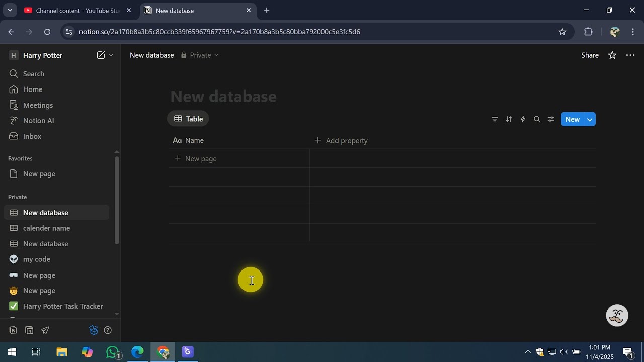
Task: Open database view settings sliders icon
Action: [x=551, y=119]
